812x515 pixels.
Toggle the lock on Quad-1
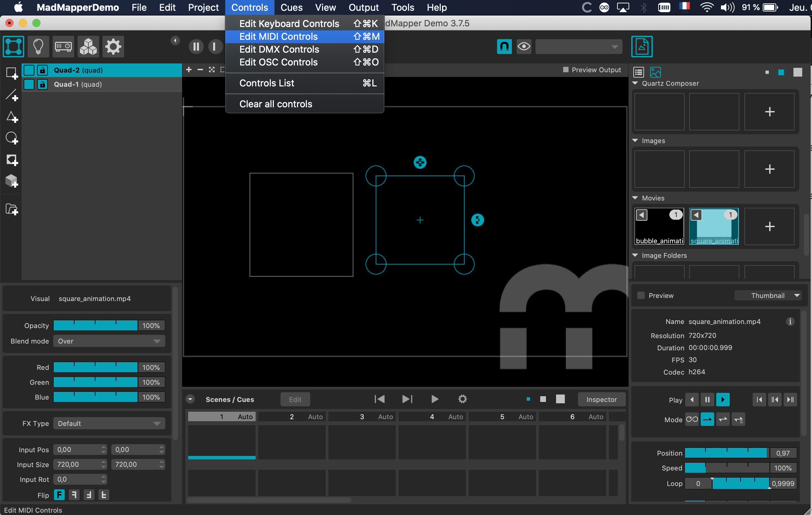42,84
